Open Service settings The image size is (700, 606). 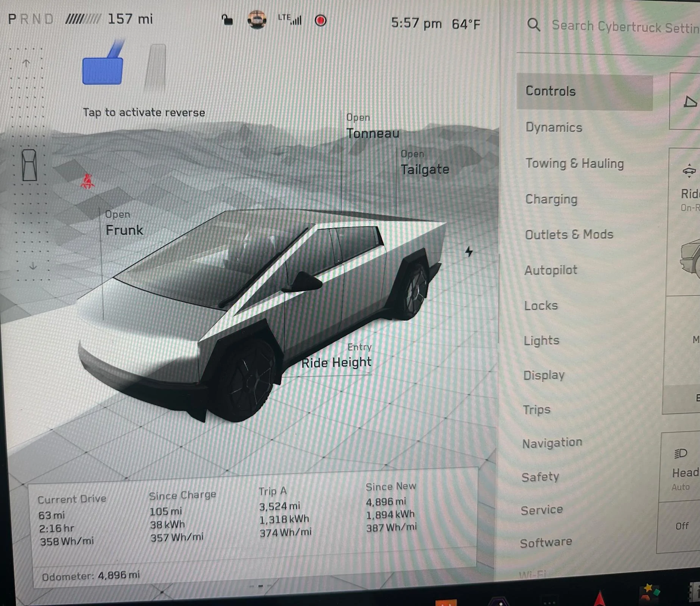541,510
